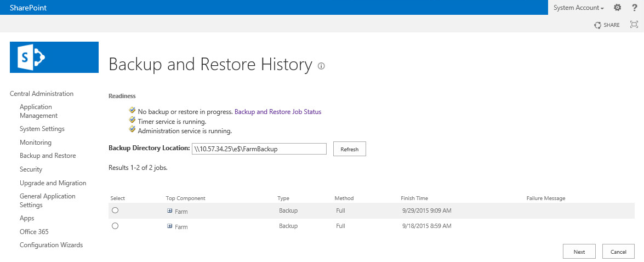The image size is (644, 262).
Task: Go to Application Management section
Action: (x=38, y=111)
